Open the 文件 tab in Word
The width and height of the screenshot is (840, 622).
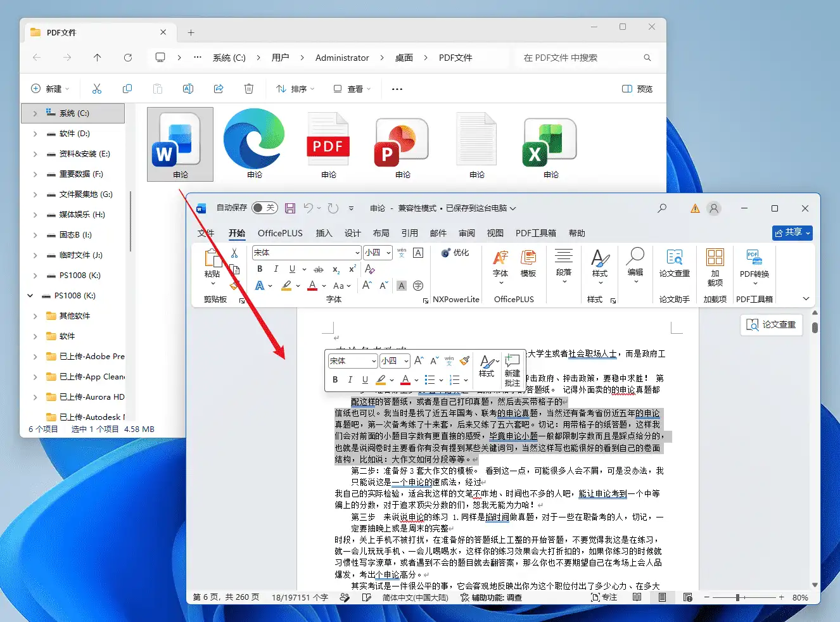(206, 233)
